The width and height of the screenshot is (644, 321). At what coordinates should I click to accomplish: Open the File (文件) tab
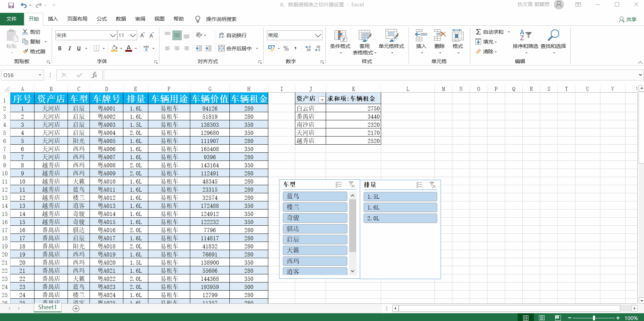(11, 19)
